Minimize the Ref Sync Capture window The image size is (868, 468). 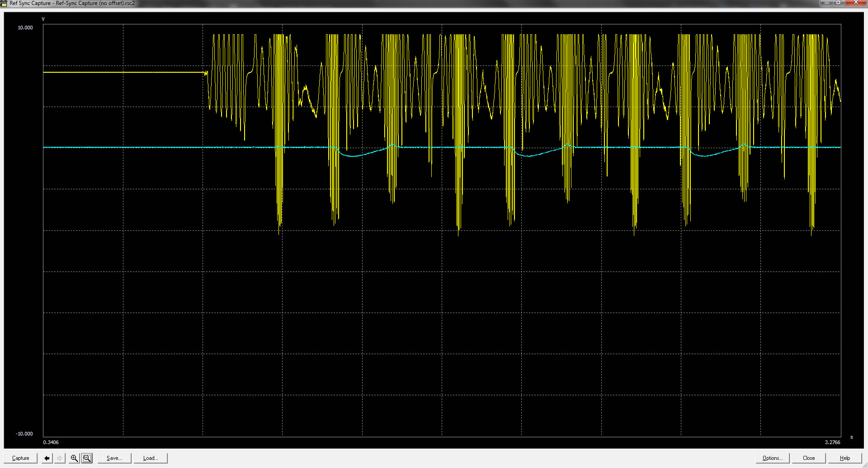click(x=826, y=3)
